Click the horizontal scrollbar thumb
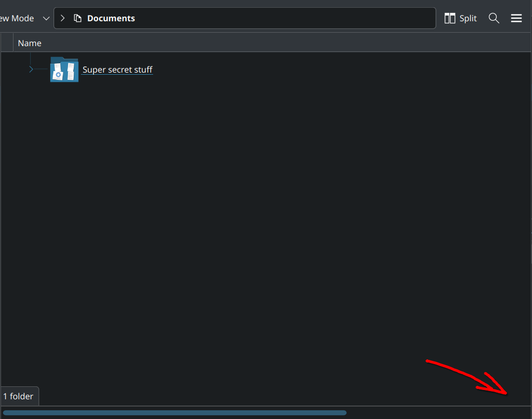Screen dimensions: 532x419 174,413
